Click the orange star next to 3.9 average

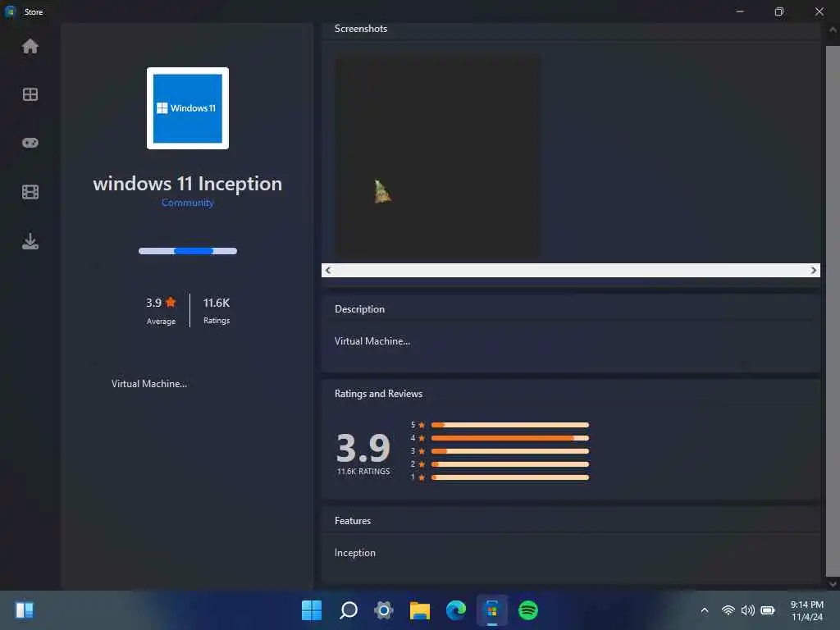pyautogui.click(x=171, y=302)
